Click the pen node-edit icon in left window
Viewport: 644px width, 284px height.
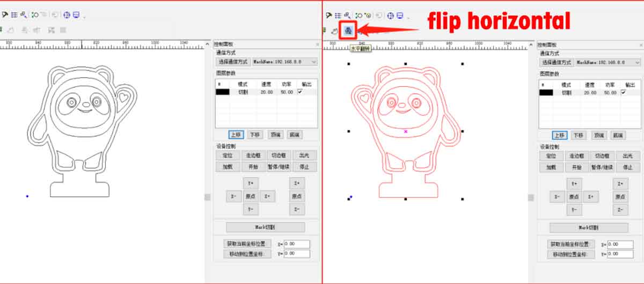pyautogui.click(x=5, y=16)
